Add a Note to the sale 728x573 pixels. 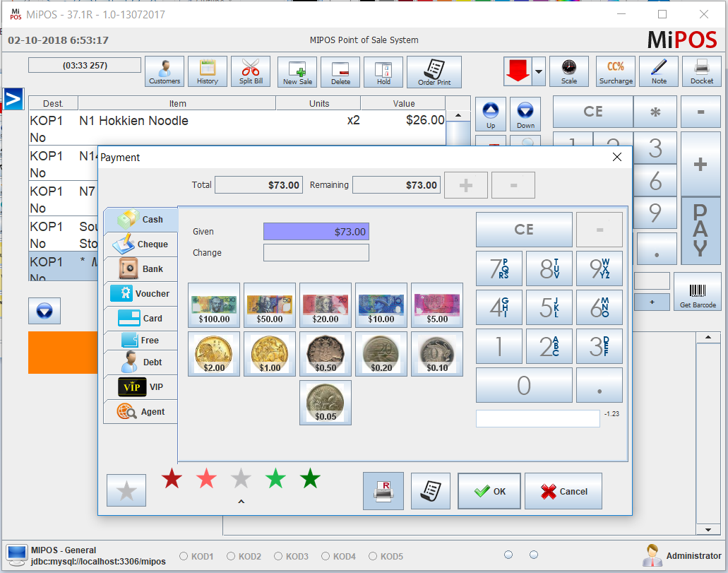(x=659, y=71)
